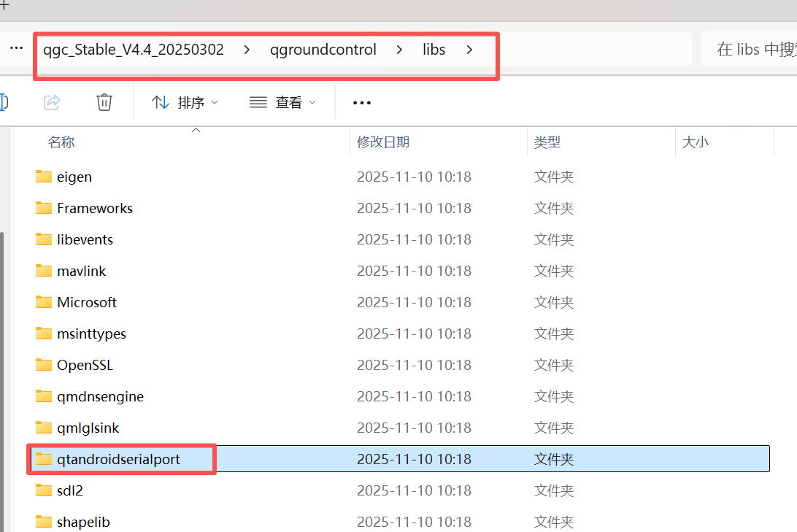797x532 pixels.
Task: Click the libs breadcrumb segment
Action: 434,50
